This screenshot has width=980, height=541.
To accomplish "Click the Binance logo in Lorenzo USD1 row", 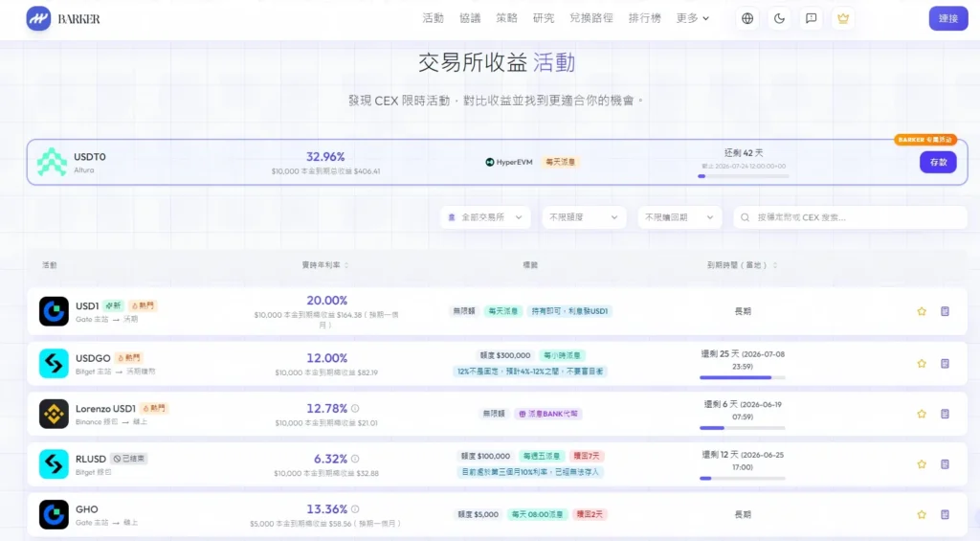I will [x=54, y=414].
